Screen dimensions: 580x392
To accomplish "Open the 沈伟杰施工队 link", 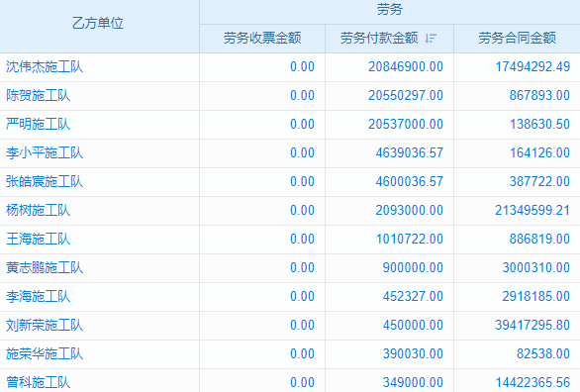I will tap(45, 67).
